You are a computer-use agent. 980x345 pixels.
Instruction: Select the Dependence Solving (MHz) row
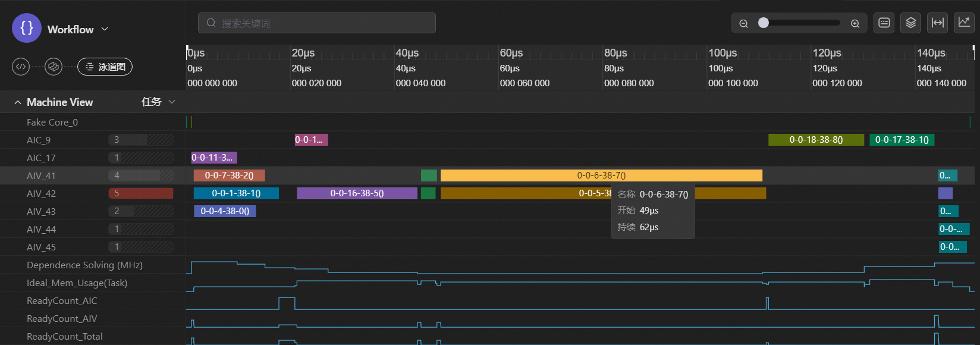coord(84,265)
